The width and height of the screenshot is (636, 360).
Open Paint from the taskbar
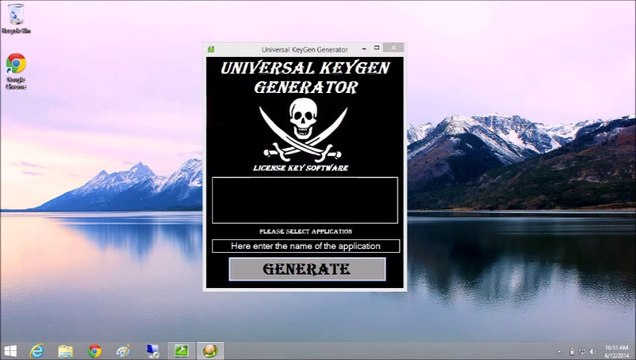pos(123,351)
